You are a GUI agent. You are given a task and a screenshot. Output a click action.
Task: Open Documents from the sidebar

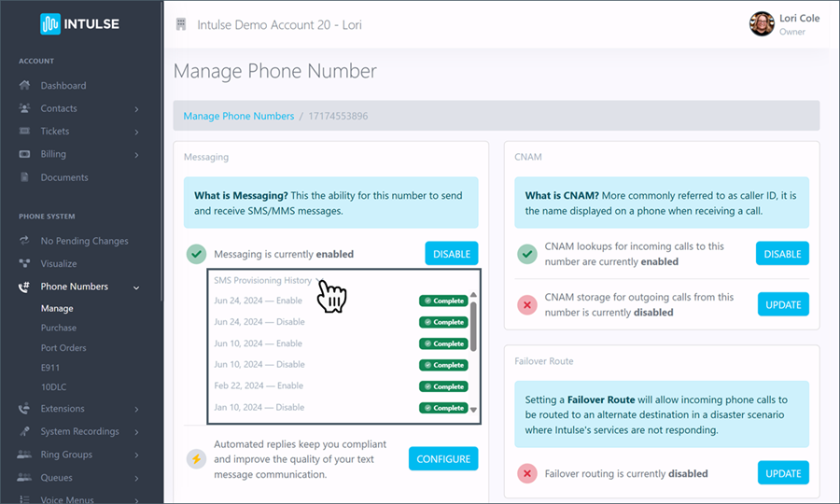64,177
